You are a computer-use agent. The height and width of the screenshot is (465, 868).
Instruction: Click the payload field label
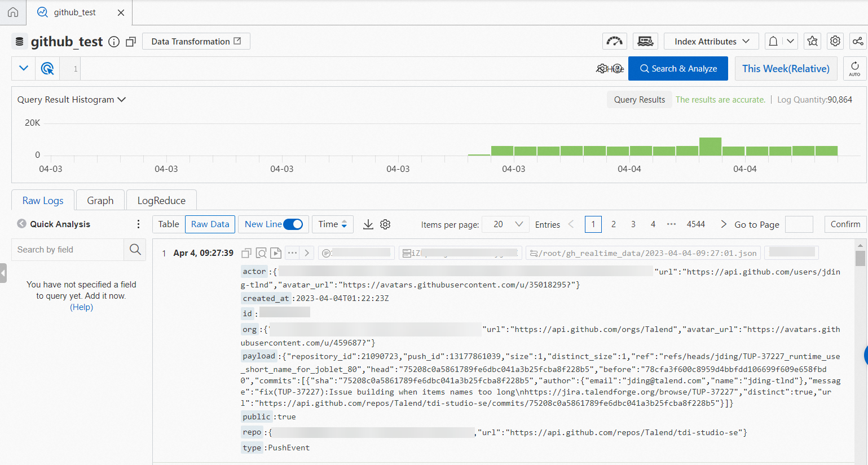[259, 356]
